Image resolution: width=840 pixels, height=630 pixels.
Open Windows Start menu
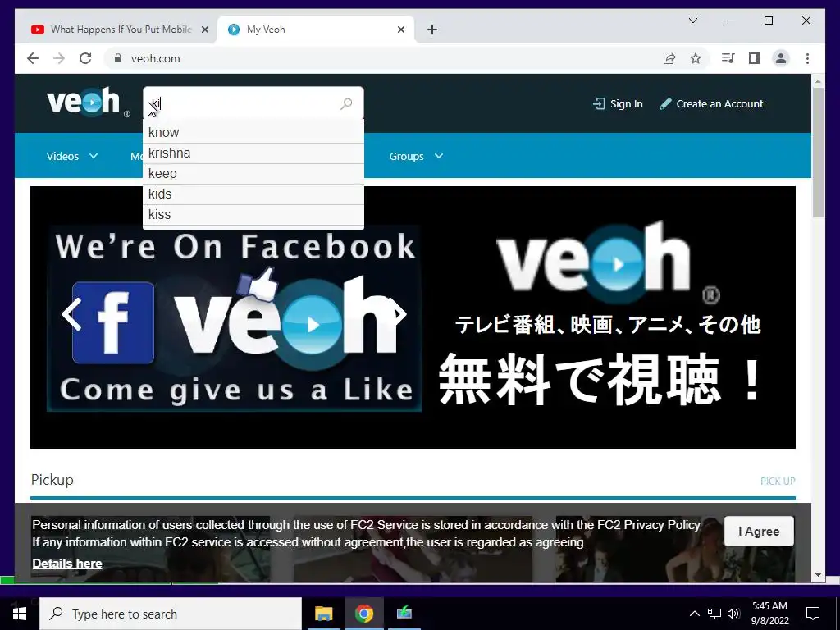[20, 614]
